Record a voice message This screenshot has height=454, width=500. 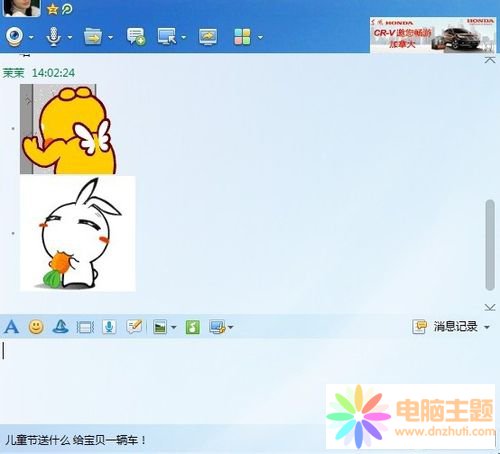point(109,327)
